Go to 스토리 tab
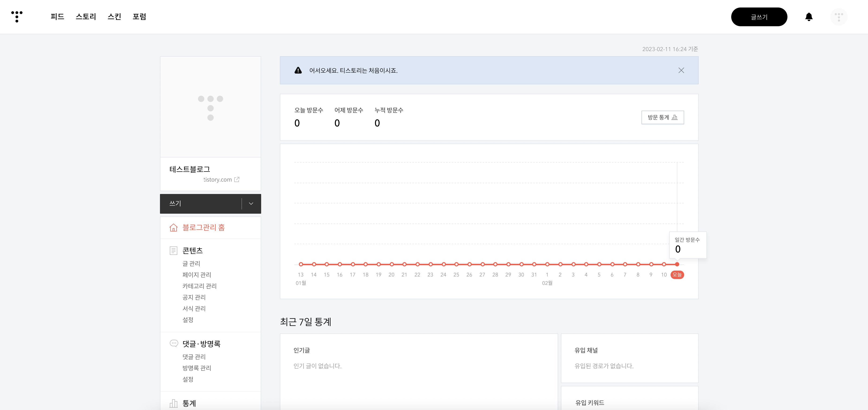868x410 pixels. 86,17
